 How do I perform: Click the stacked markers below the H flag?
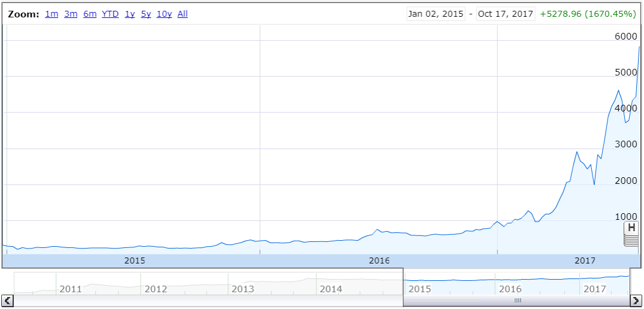pyautogui.click(x=631, y=240)
